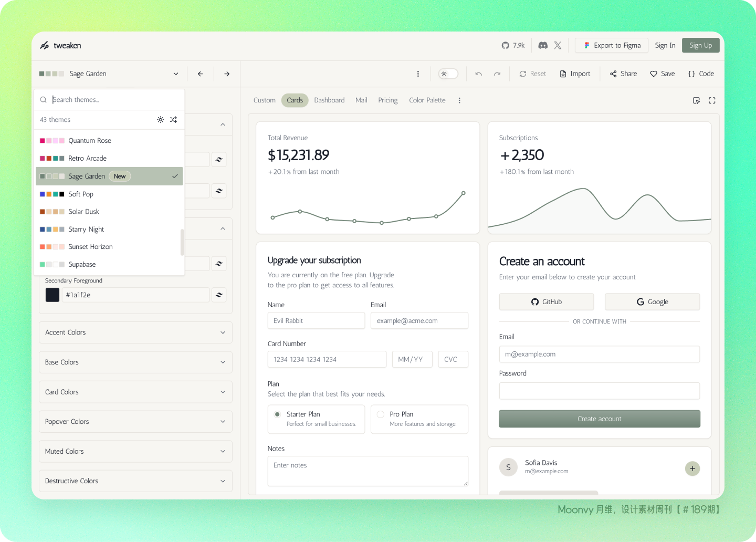Viewport: 756px width, 542px height.
Task: Click the Create account button
Action: [x=599, y=419]
